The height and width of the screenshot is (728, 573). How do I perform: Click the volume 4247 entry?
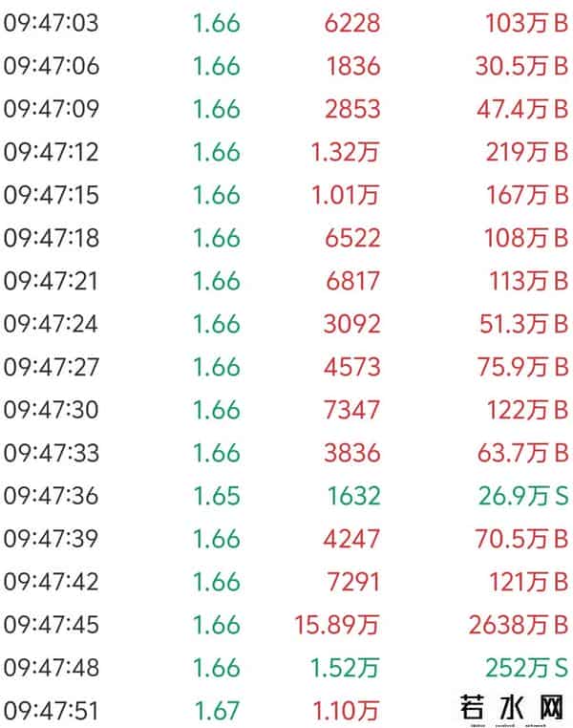click(x=352, y=539)
